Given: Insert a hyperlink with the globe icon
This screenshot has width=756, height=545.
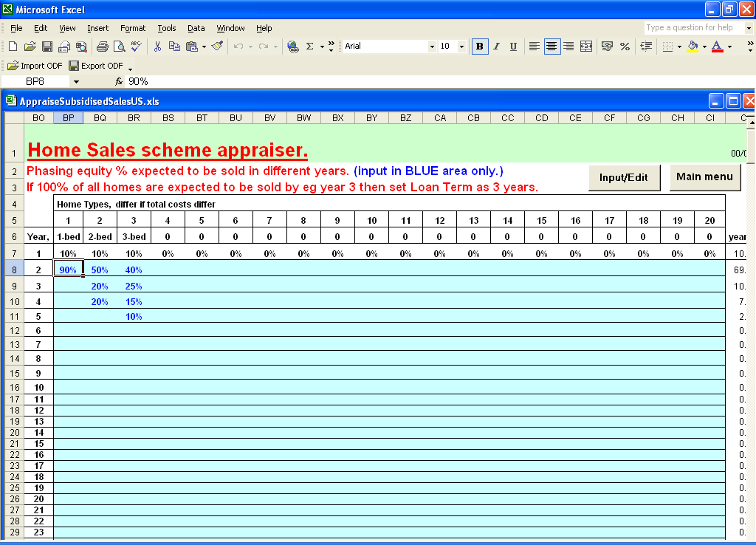Looking at the screenshot, I should [292, 47].
